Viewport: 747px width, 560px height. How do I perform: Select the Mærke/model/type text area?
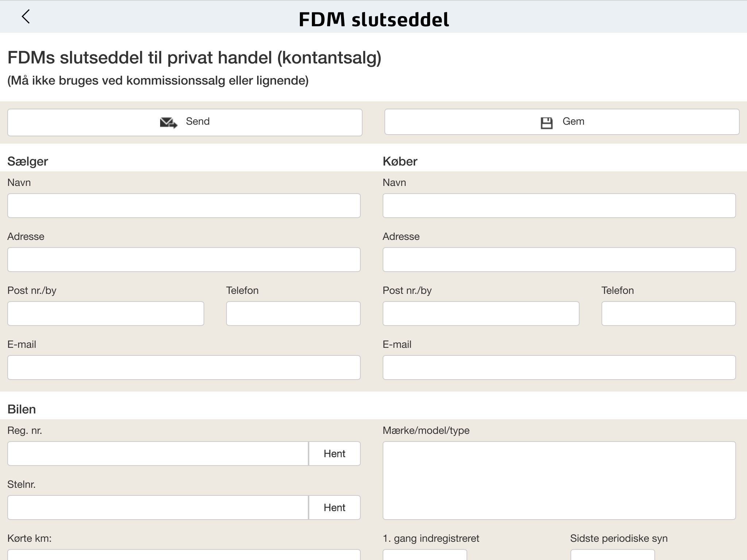[559, 481]
